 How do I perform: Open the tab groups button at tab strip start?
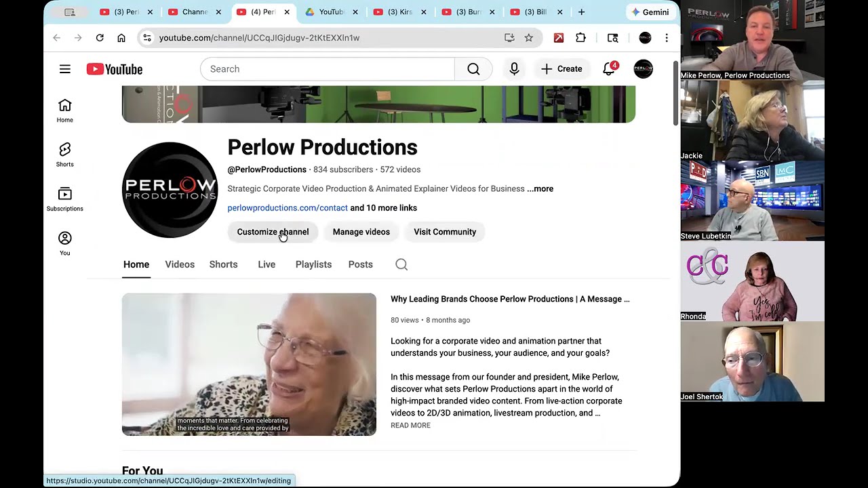click(70, 12)
